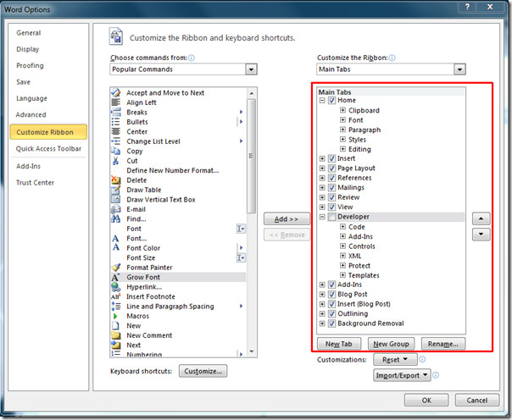Select the Quick Access Toolbar category
The height and width of the screenshot is (420, 512).
tap(48, 149)
